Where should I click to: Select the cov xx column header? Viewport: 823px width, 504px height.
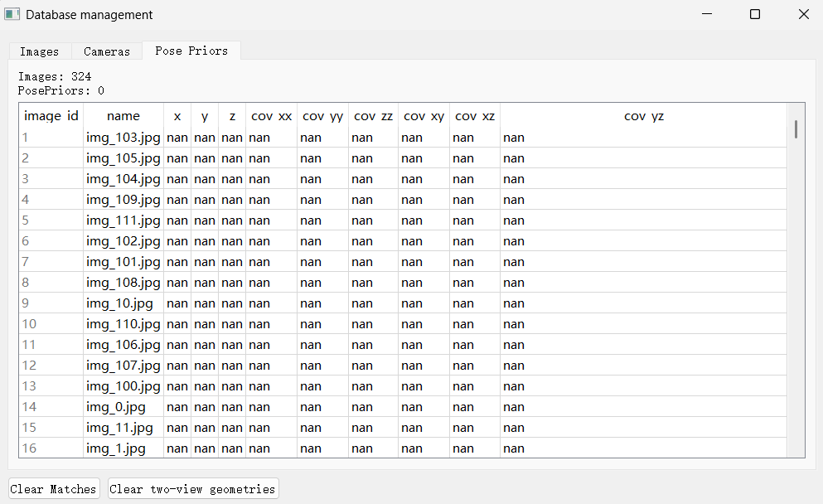pos(271,116)
